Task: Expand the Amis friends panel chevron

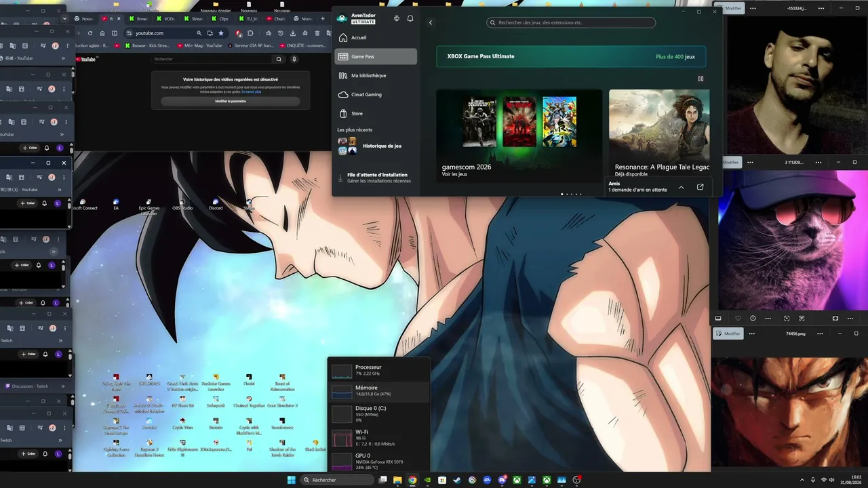Action: [x=682, y=187]
